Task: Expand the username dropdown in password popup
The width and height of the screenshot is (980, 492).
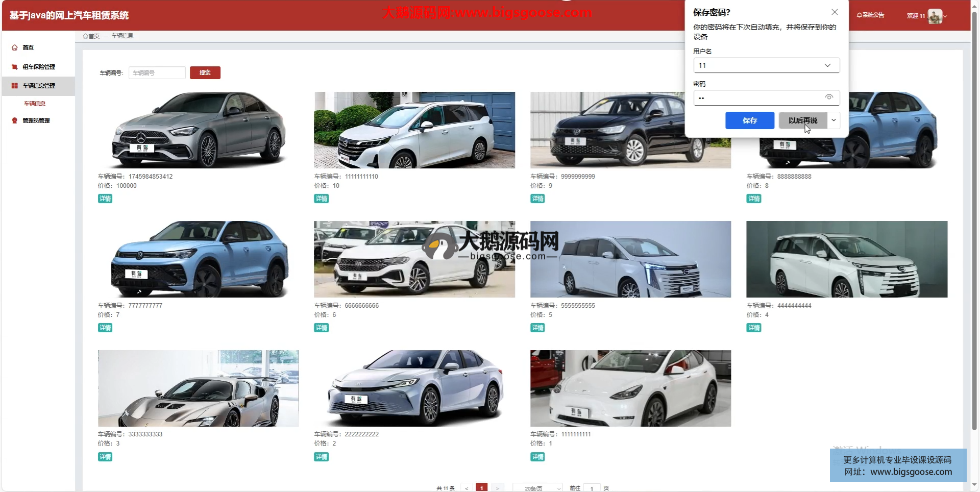Action: click(827, 65)
